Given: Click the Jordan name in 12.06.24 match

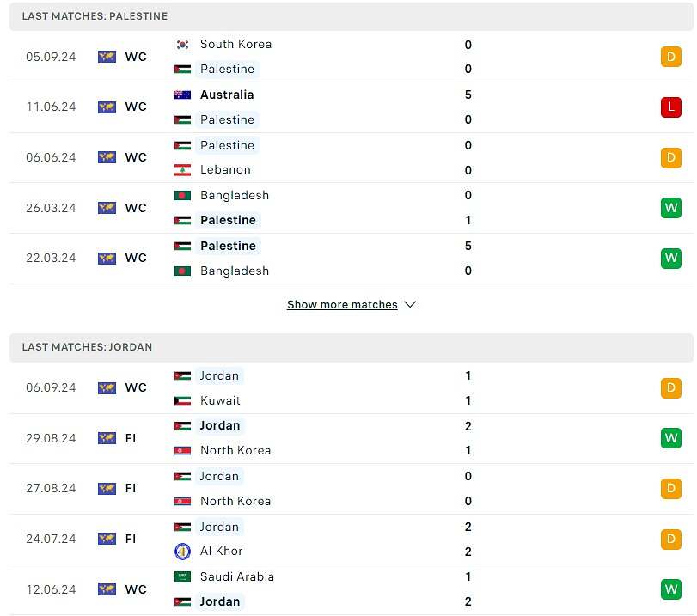Looking at the screenshot, I should [220, 601].
